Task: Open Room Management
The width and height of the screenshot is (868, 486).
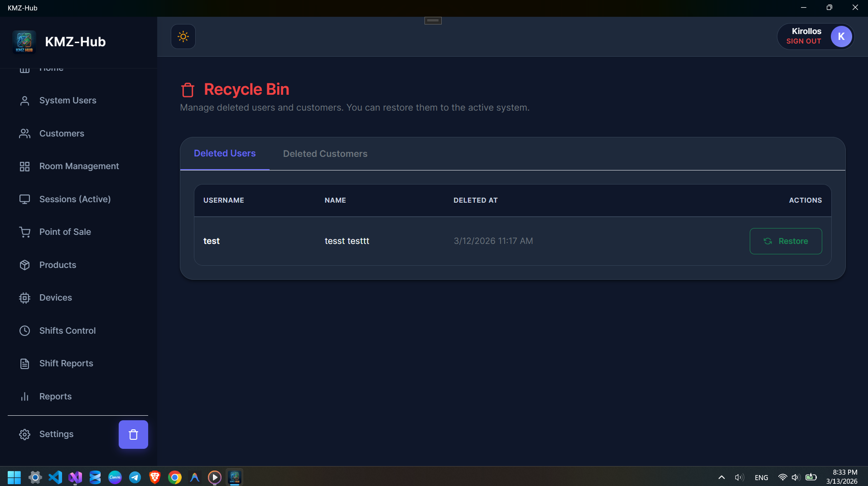Action: [x=79, y=166]
